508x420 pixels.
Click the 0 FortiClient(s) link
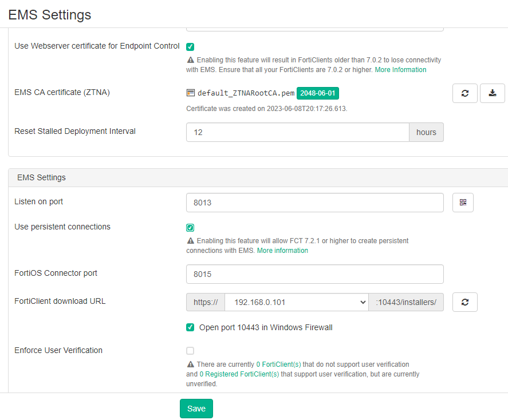(x=279, y=364)
